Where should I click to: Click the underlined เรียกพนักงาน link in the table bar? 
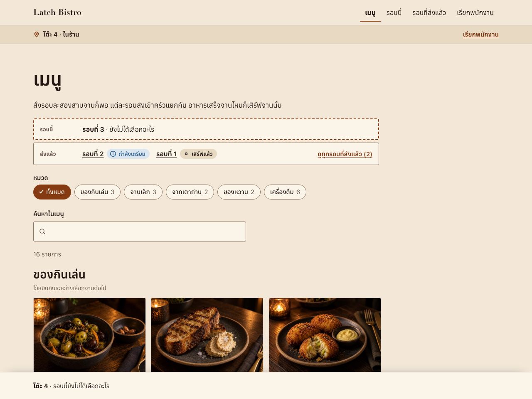coord(481,34)
